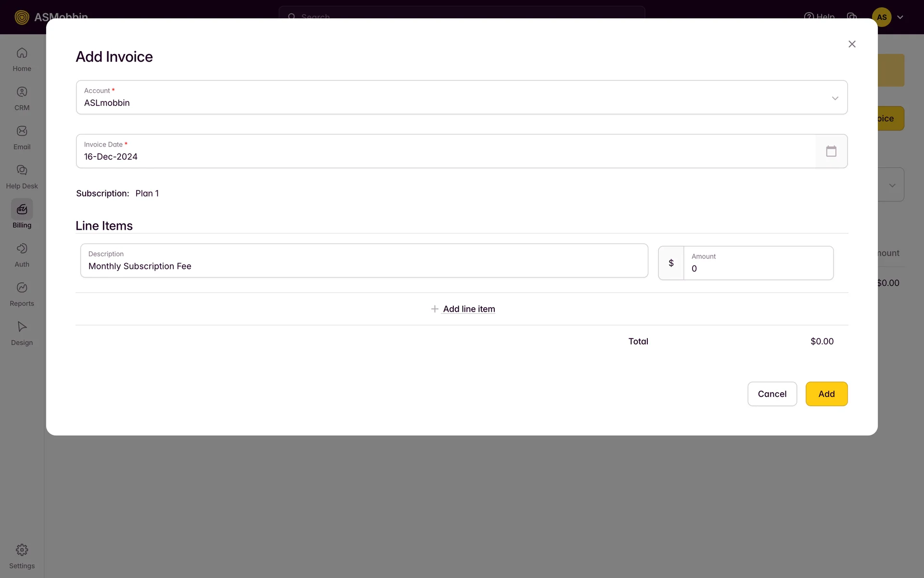Screen dimensions: 924x578
Task: Open Reports from the sidebar
Action: [22, 294]
